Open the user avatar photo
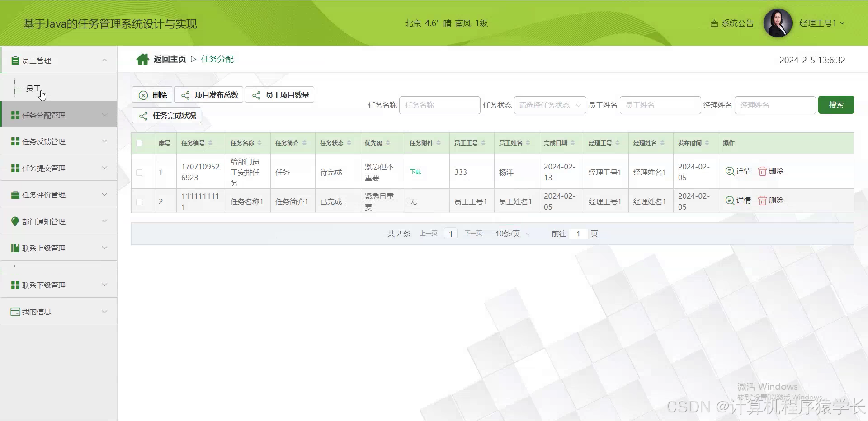868x421 pixels. coord(778,23)
